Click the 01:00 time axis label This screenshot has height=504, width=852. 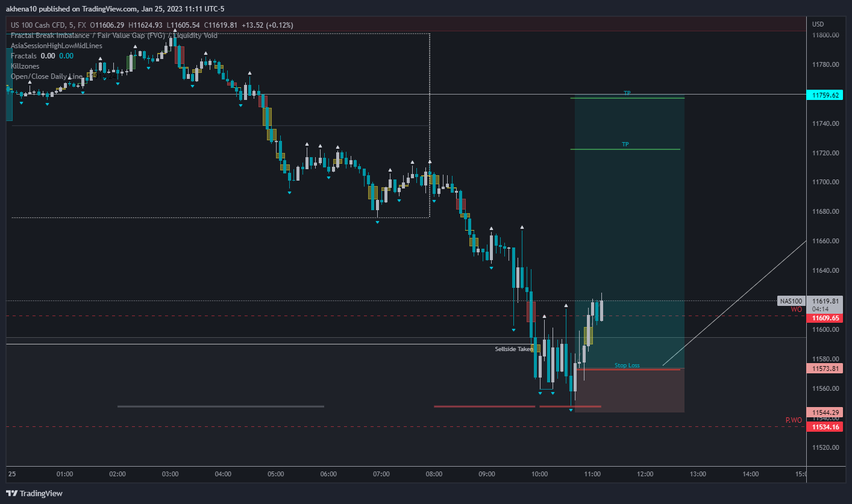point(64,474)
